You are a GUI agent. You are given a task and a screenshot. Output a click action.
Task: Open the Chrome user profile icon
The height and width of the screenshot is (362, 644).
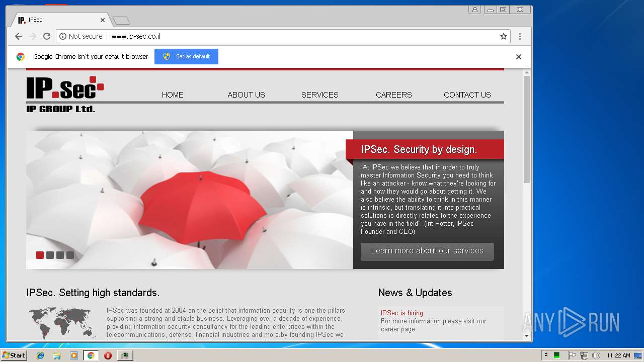(x=474, y=10)
